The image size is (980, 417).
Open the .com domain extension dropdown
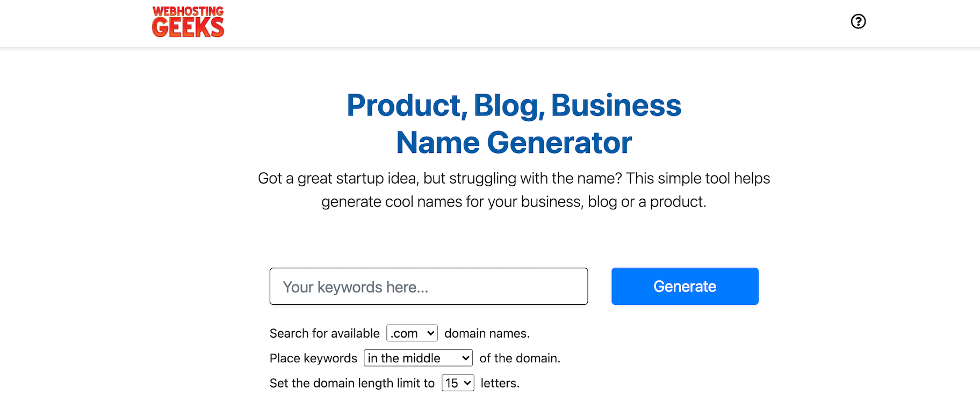tap(412, 333)
